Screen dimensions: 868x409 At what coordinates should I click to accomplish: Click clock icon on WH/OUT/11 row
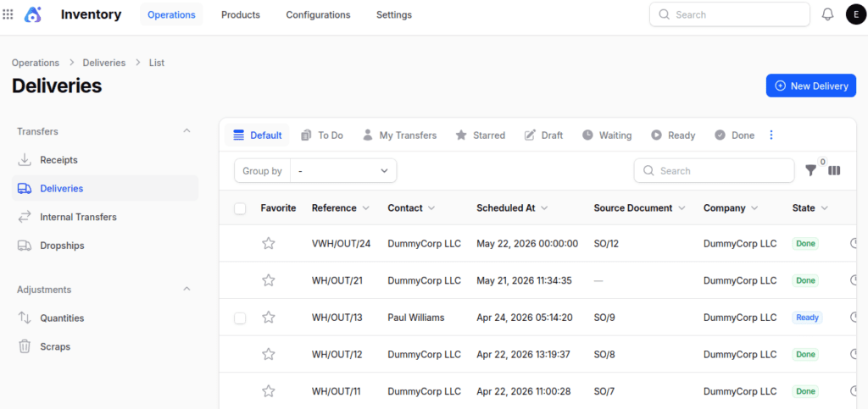pyautogui.click(x=854, y=391)
